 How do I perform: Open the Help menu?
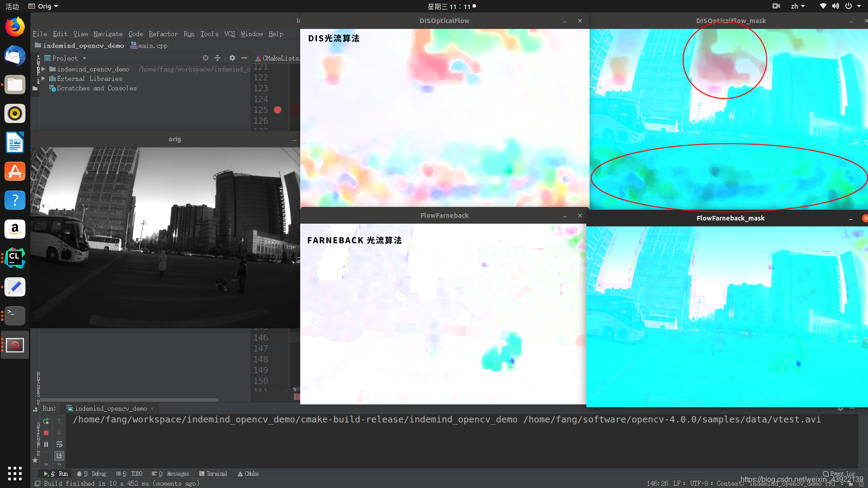click(276, 34)
